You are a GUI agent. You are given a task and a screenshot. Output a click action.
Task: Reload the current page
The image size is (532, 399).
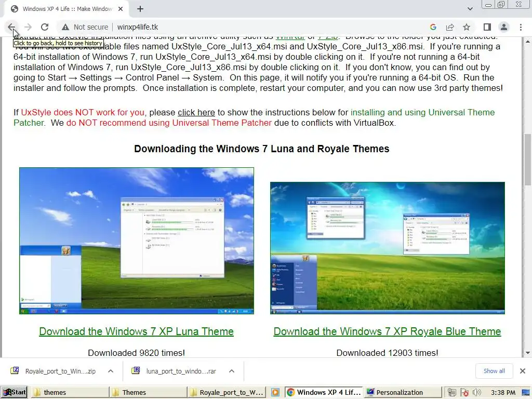pos(45,27)
